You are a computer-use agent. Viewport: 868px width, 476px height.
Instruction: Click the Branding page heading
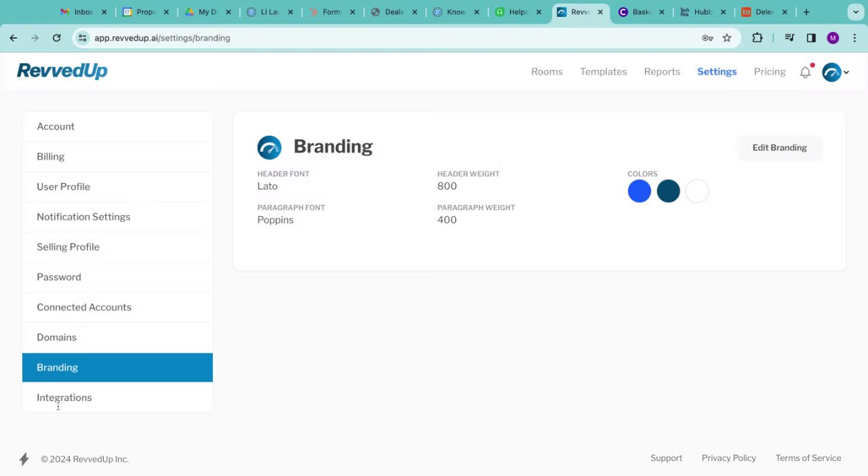(333, 147)
